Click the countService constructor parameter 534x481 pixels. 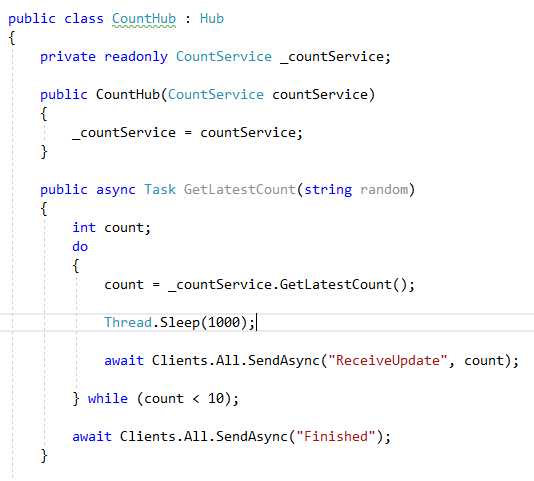point(320,94)
